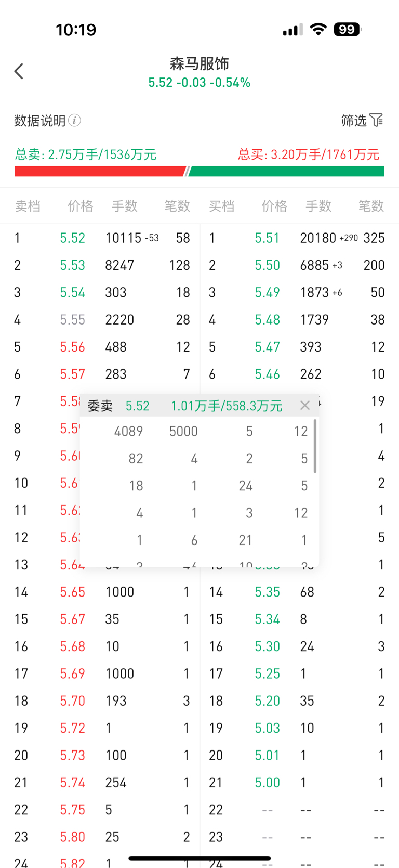This screenshot has width=399, height=868.
Task: Select sell level 4 price 5.55
Action: (72, 319)
